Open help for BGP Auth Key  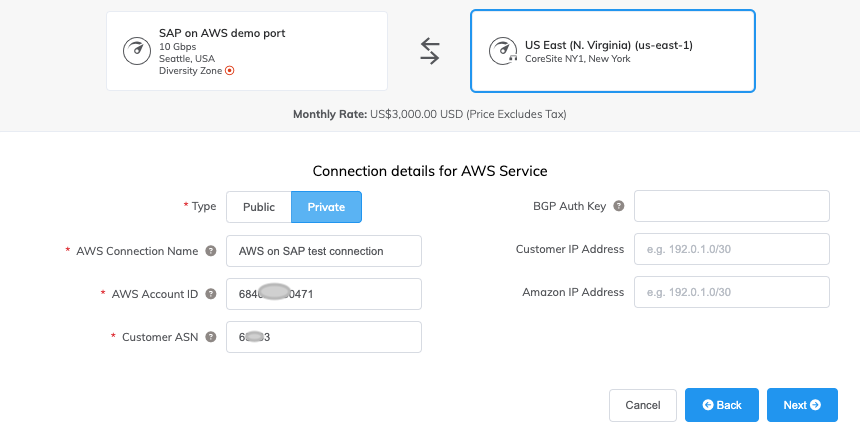coord(619,206)
